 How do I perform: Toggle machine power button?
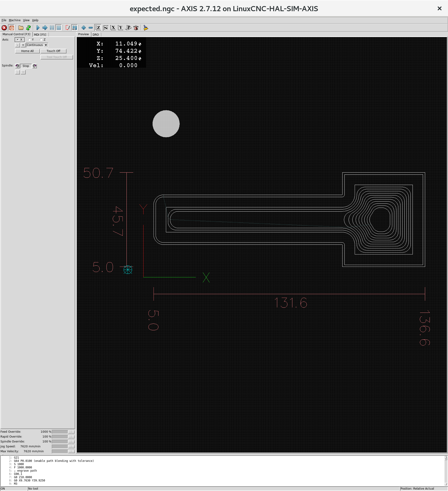pos(11,28)
